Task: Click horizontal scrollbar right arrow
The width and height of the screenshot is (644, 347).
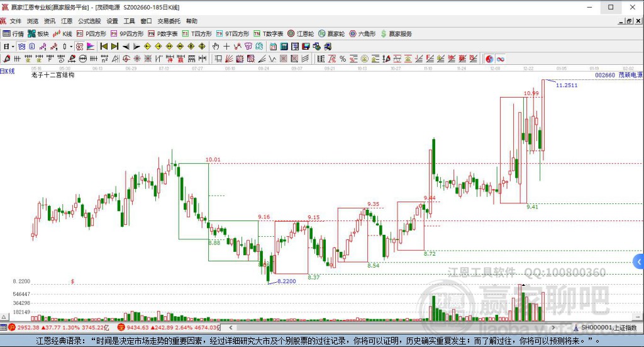Action: 553,327
